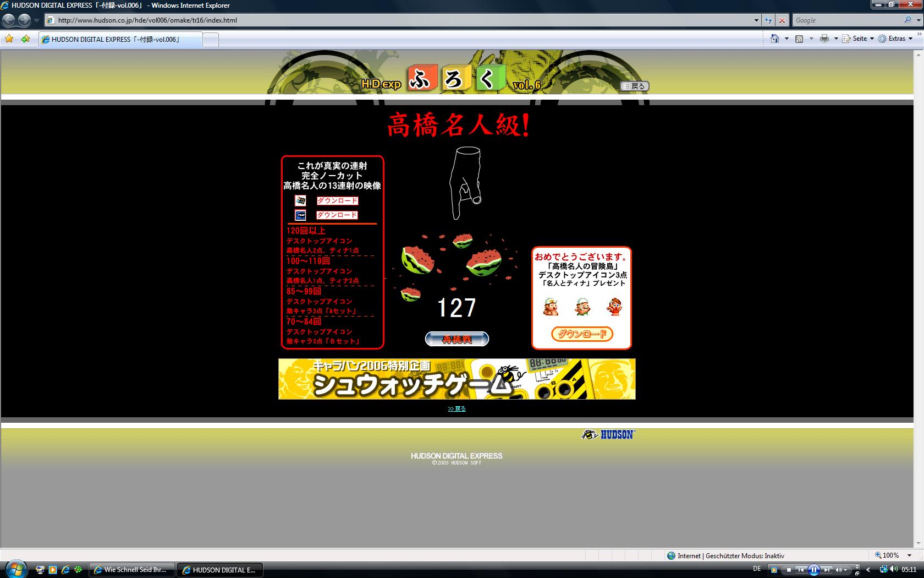924x578 pixels.
Task: Click the Print icon
Action: pos(824,39)
